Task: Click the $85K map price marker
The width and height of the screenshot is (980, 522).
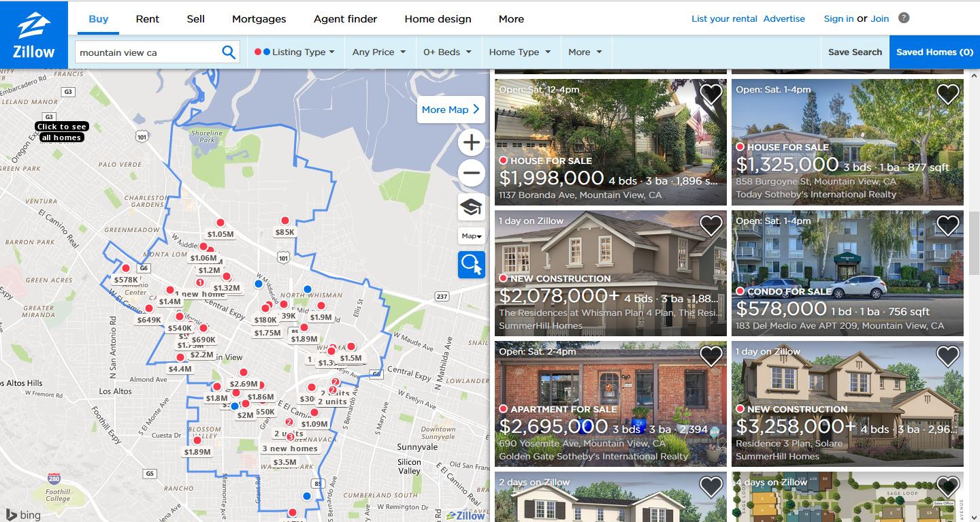Action: [285, 232]
